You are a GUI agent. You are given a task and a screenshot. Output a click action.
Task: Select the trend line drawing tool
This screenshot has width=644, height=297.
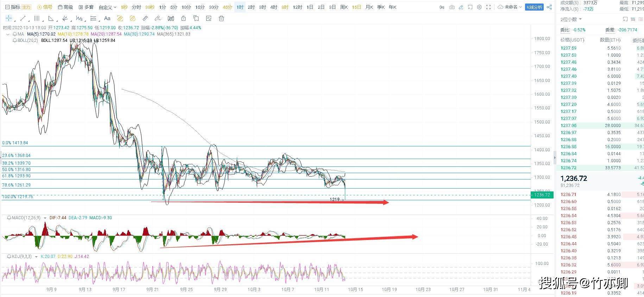coord(23,18)
